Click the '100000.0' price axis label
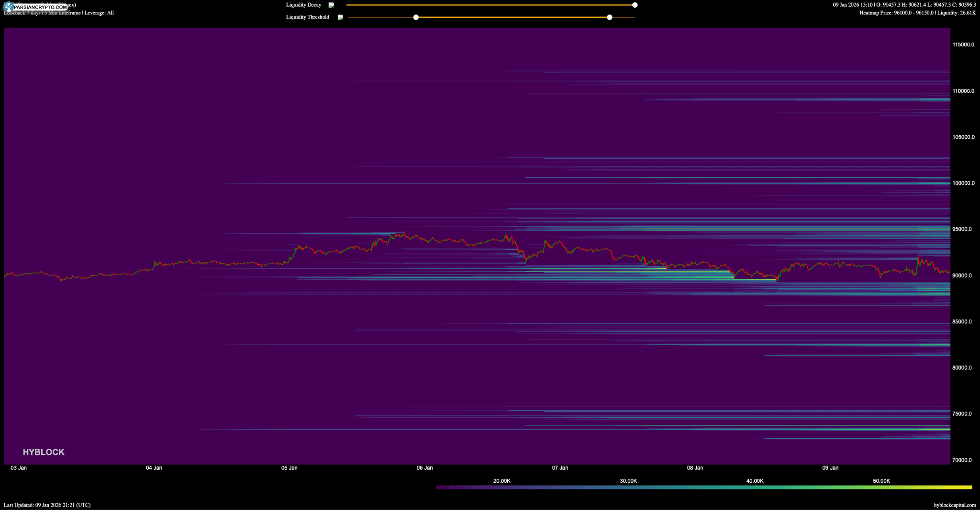Image resolution: width=980 pixels, height=510 pixels. tap(963, 183)
